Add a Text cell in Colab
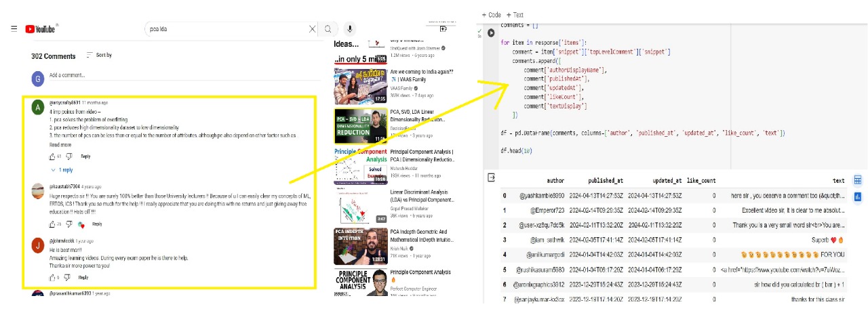 (515, 14)
